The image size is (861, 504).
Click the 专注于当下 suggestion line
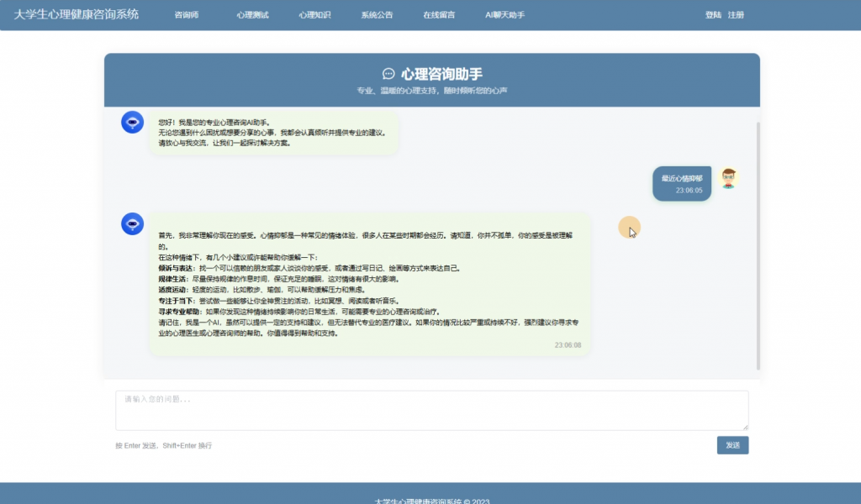279,301
